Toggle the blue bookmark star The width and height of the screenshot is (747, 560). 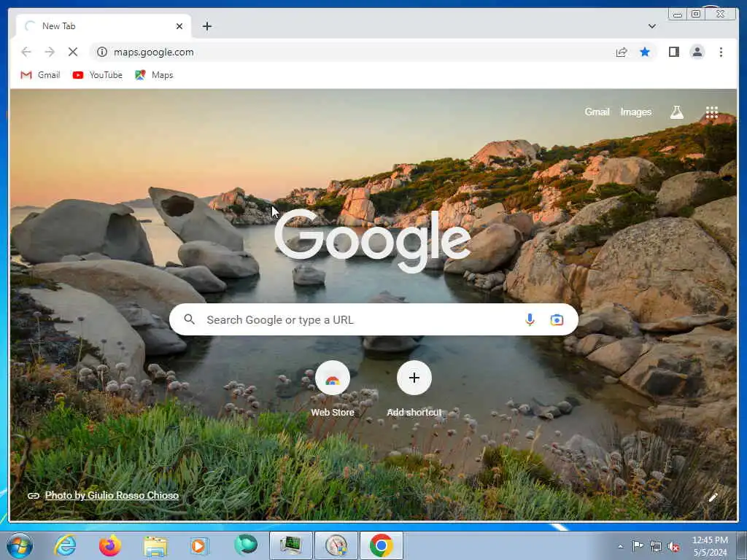pyautogui.click(x=645, y=52)
